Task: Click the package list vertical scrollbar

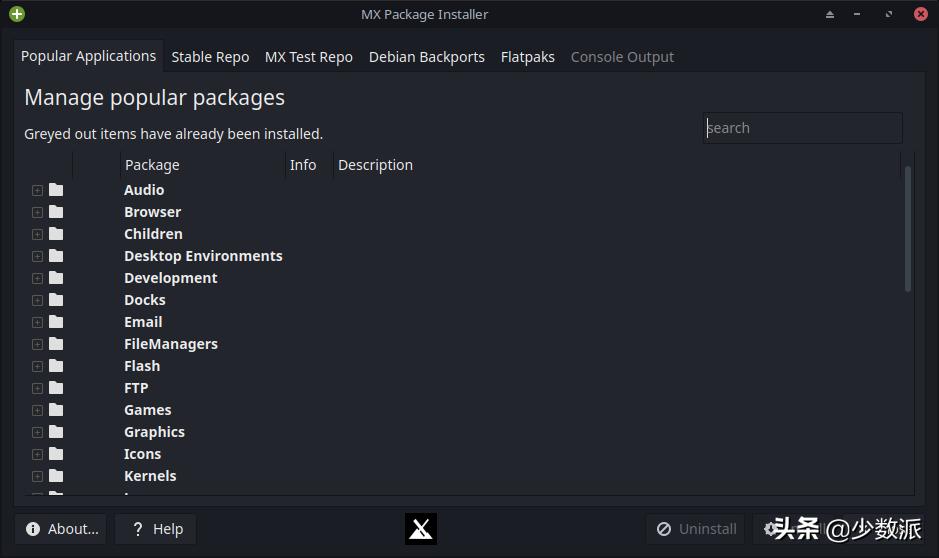Action: (x=908, y=230)
